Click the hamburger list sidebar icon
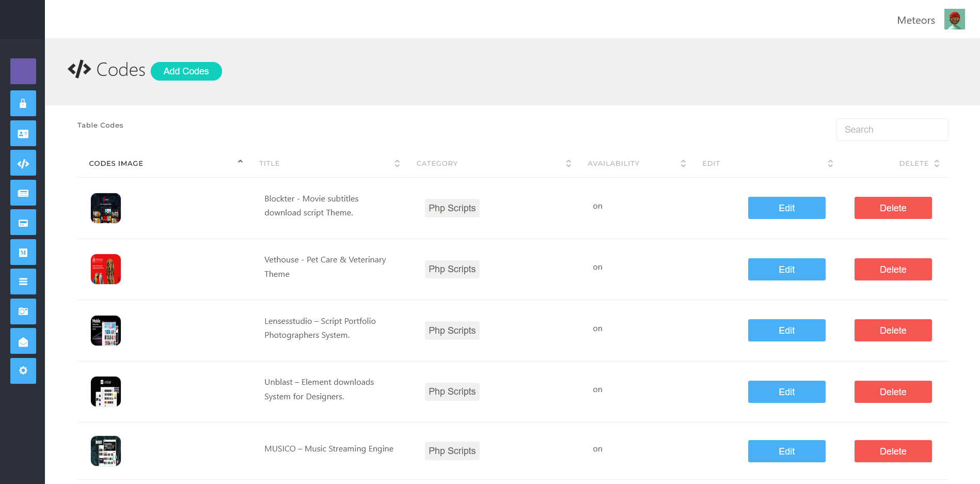The width and height of the screenshot is (980, 484). click(x=23, y=282)
